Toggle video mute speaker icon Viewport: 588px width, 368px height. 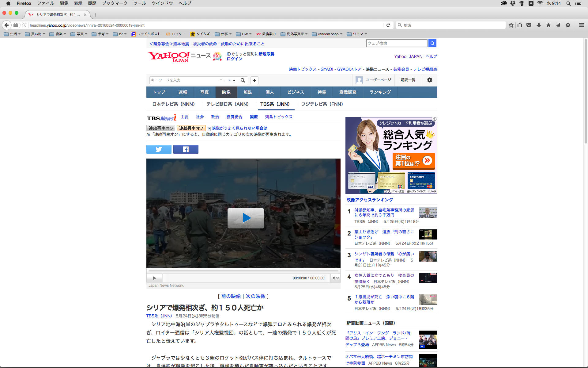pos(335,278)
